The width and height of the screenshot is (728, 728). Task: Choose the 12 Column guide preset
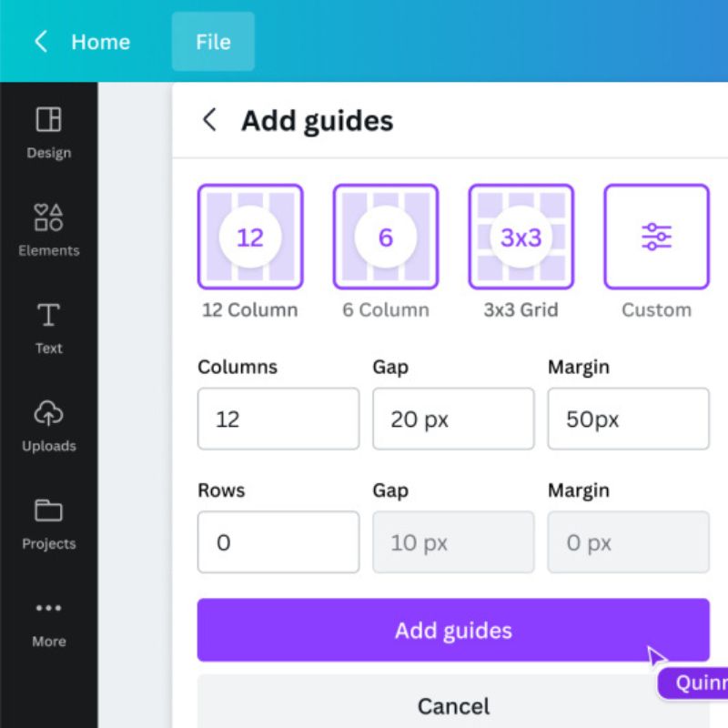250,237
